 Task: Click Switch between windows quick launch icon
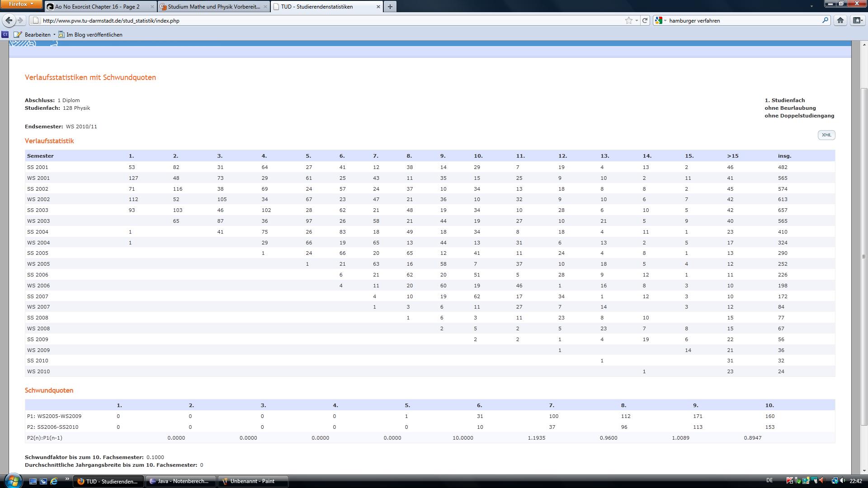point(43,481)
